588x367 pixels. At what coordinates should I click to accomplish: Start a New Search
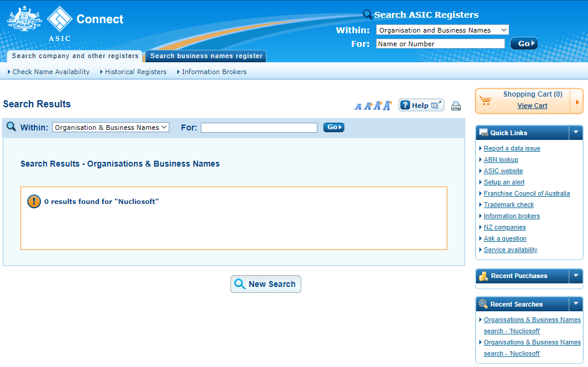click(x=266, y=284)
